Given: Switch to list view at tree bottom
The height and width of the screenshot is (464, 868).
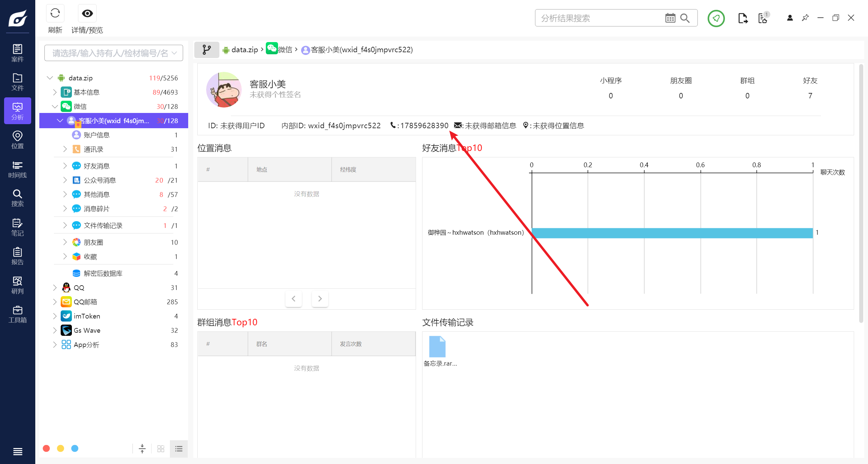Looking at the screenshot, I should (179, 449).
